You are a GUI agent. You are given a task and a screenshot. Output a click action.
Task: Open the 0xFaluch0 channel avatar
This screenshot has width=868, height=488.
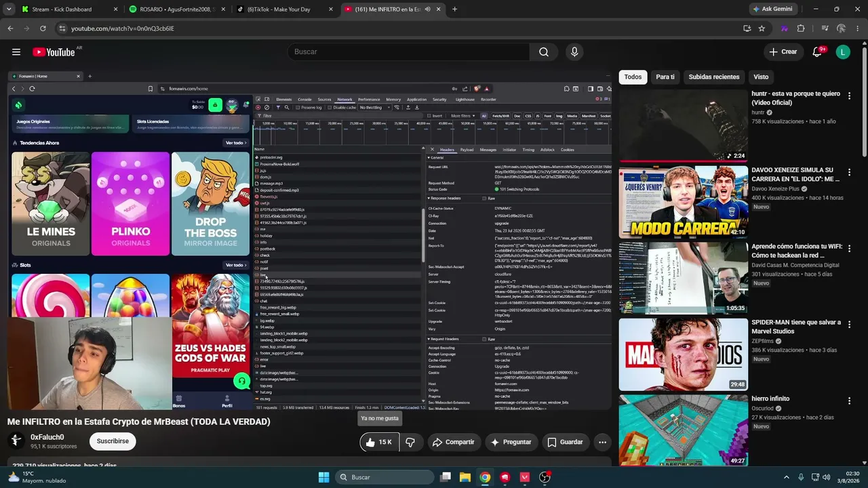point(16,441)
